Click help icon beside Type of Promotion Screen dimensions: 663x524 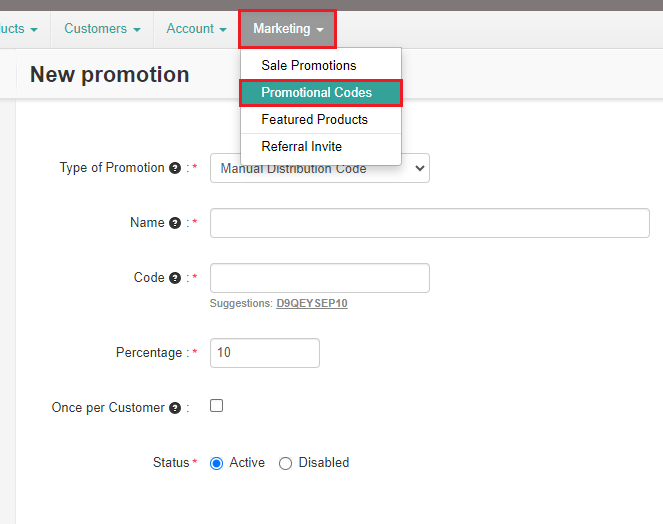(175, 168)
